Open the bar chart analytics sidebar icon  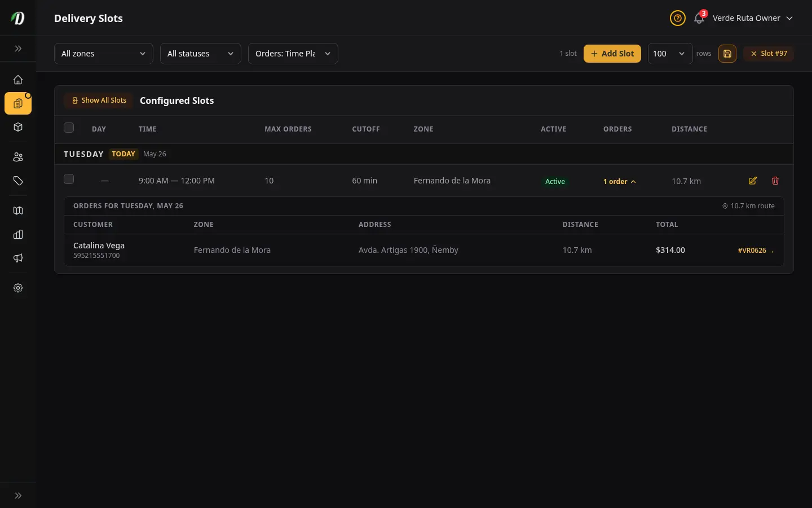[x=18, y=234]
